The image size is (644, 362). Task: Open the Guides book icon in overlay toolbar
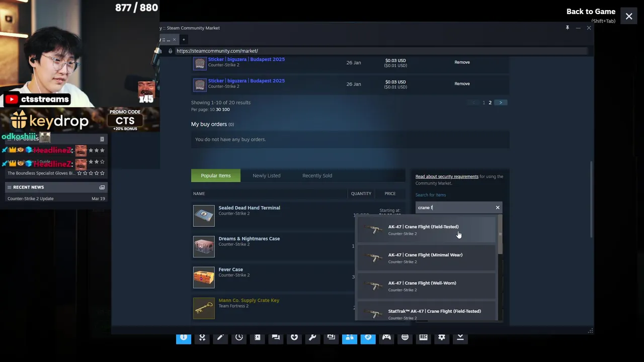pyautogui.click(x=257, y=337)
